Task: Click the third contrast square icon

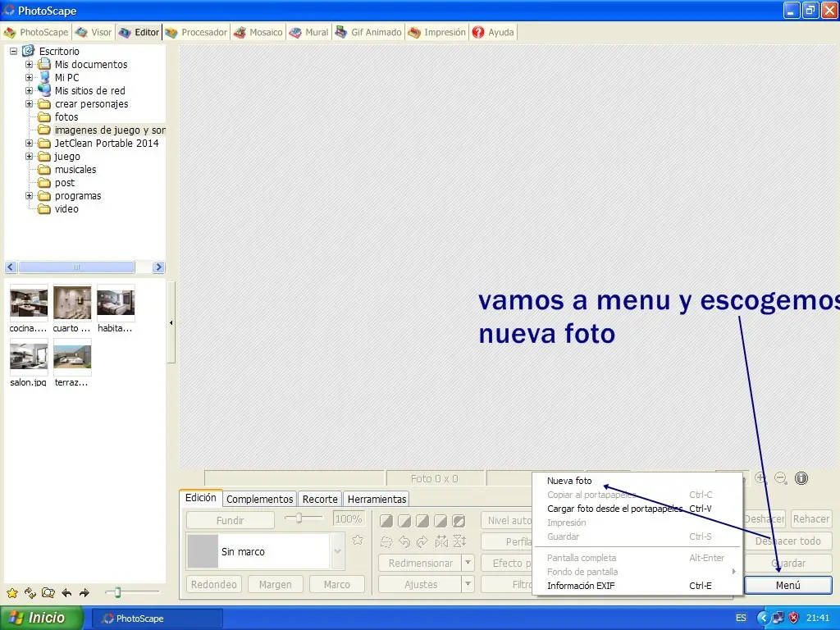Action: coord(422,521)
